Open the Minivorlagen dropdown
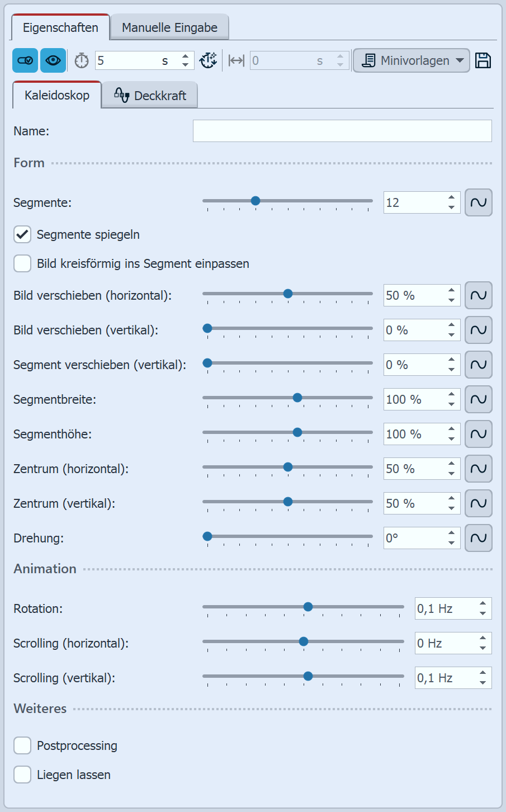This screenshot has width=506, height=812. pos(411,60)
